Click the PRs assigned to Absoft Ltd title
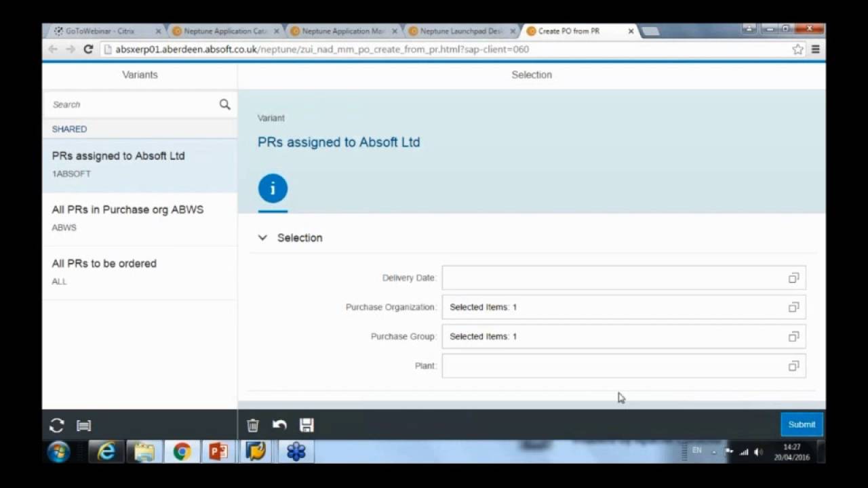 tap(339, 142)
